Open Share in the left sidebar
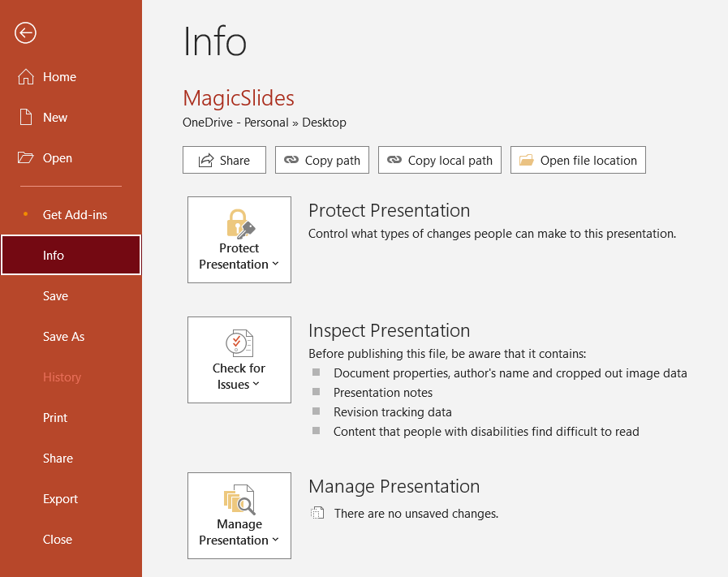This screenshot has width=728, height=577. (x=71, y=459)
